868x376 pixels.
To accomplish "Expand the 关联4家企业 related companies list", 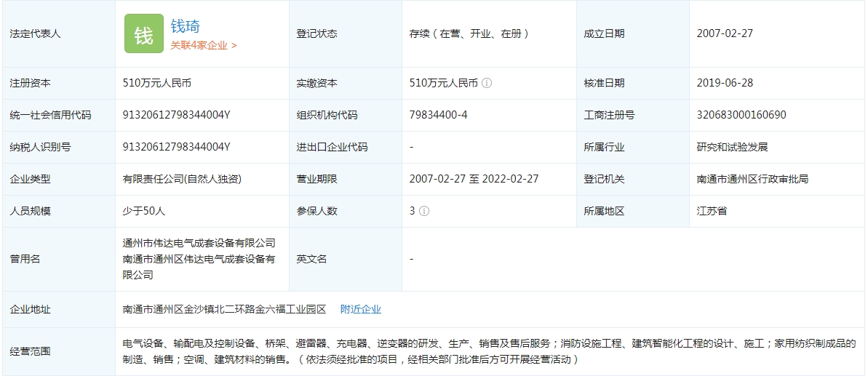I will click(204, 45).
